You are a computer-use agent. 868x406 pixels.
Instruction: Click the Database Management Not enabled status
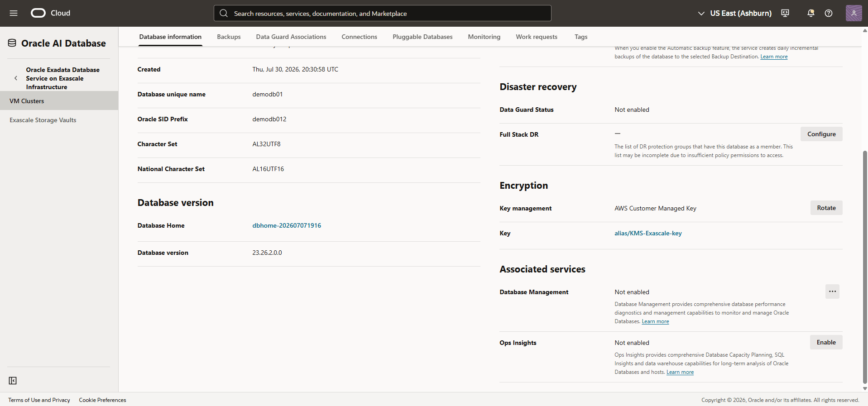pos(632,292)
